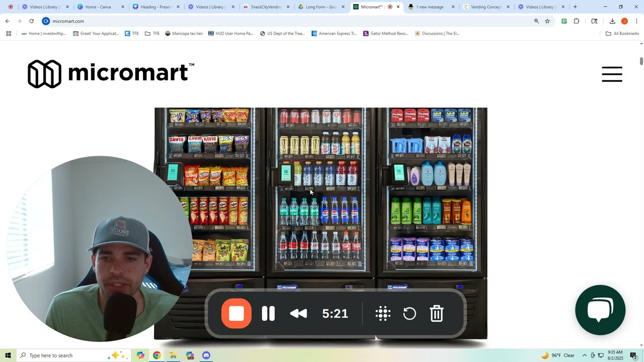
Task: Click the vending machines product image
Action: pyautogui.click(x=320, y=223)
